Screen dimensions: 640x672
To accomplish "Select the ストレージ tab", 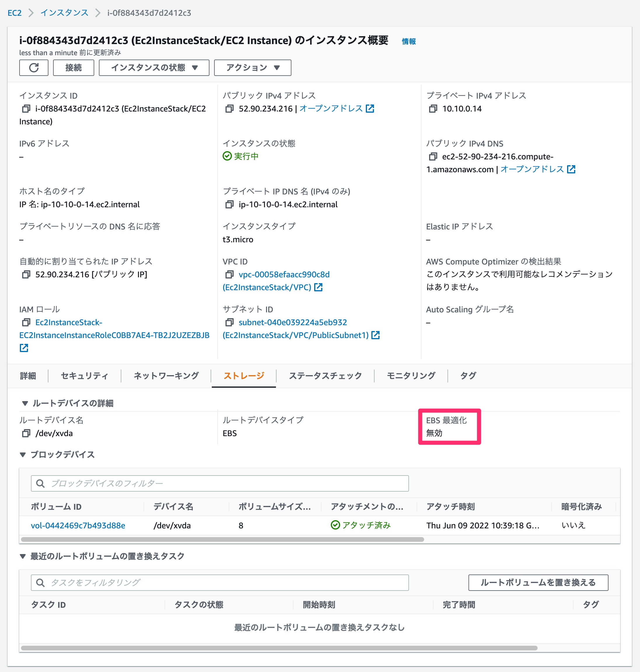I will [x=244, y=376].
